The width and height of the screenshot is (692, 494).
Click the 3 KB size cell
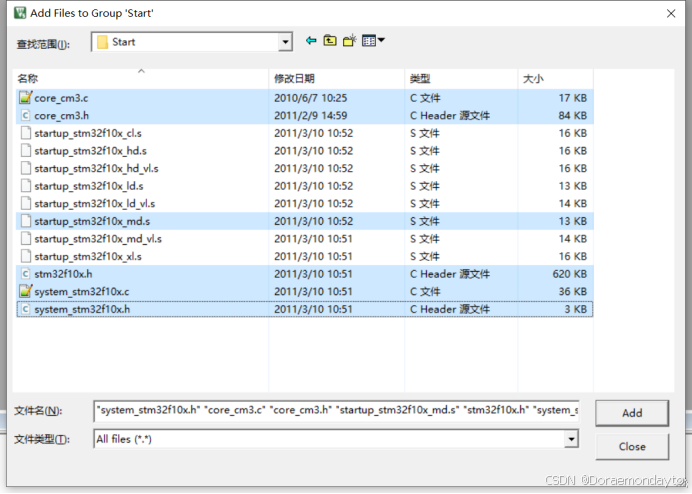(575, 309)
